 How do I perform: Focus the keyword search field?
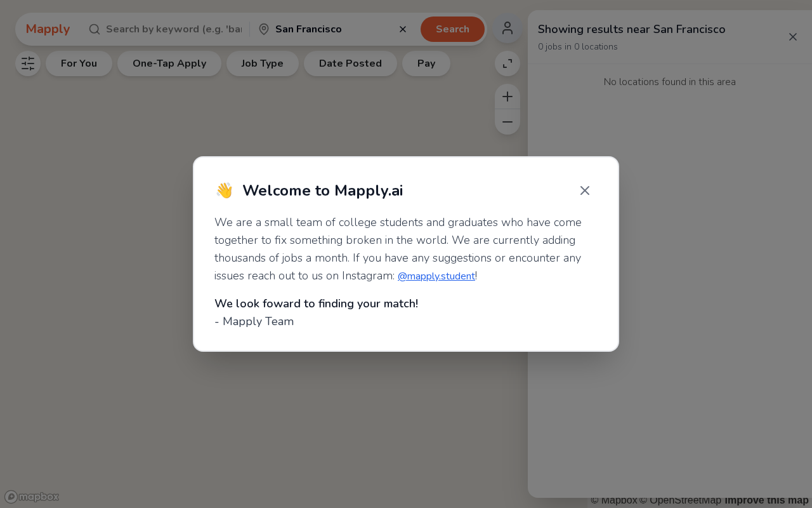click(173, 29)
